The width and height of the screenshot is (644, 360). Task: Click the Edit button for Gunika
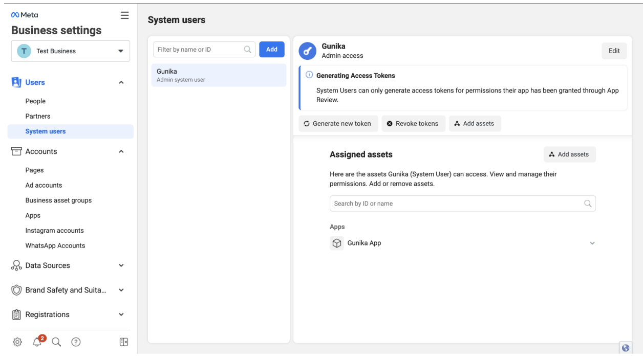click(614, 51)
